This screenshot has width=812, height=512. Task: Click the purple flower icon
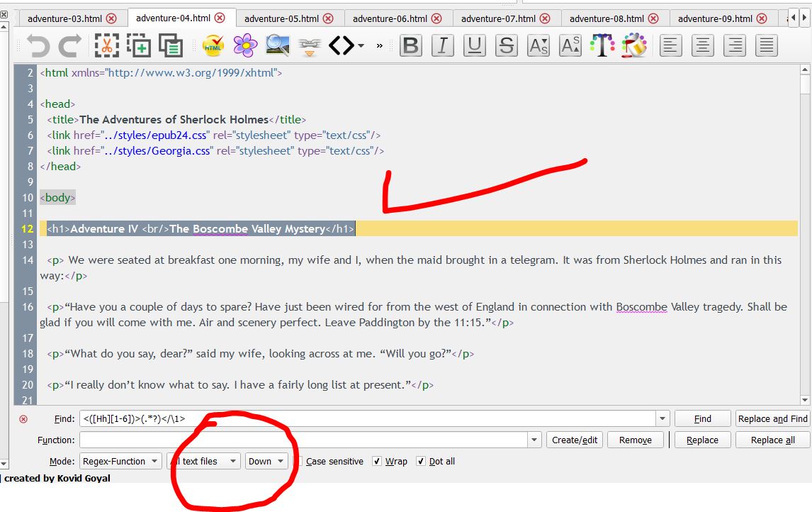pos(245,45)
